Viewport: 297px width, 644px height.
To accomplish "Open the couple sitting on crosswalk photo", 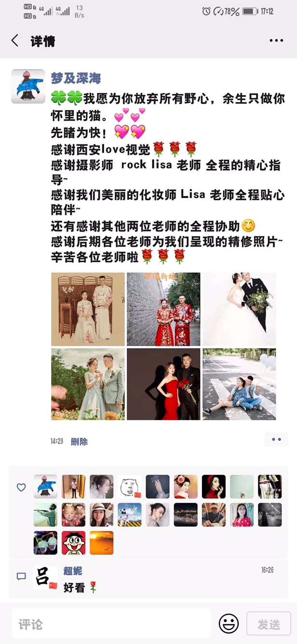I will tap(239, 384).
